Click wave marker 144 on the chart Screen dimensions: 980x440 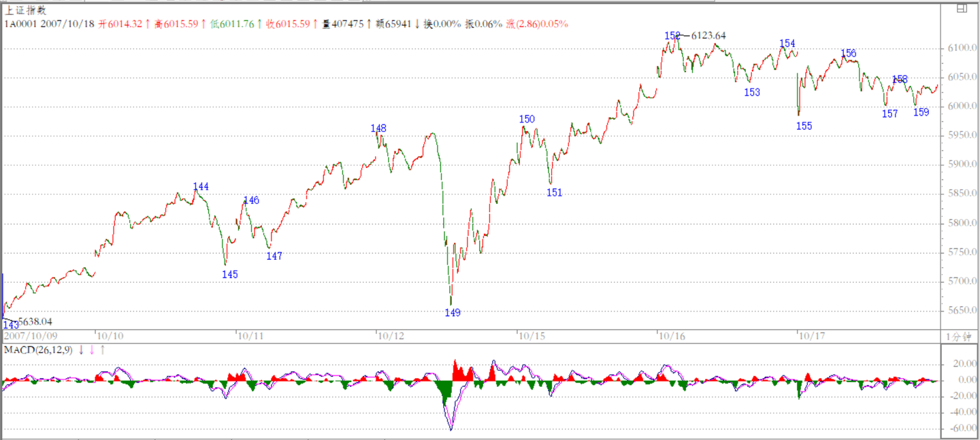201,186
